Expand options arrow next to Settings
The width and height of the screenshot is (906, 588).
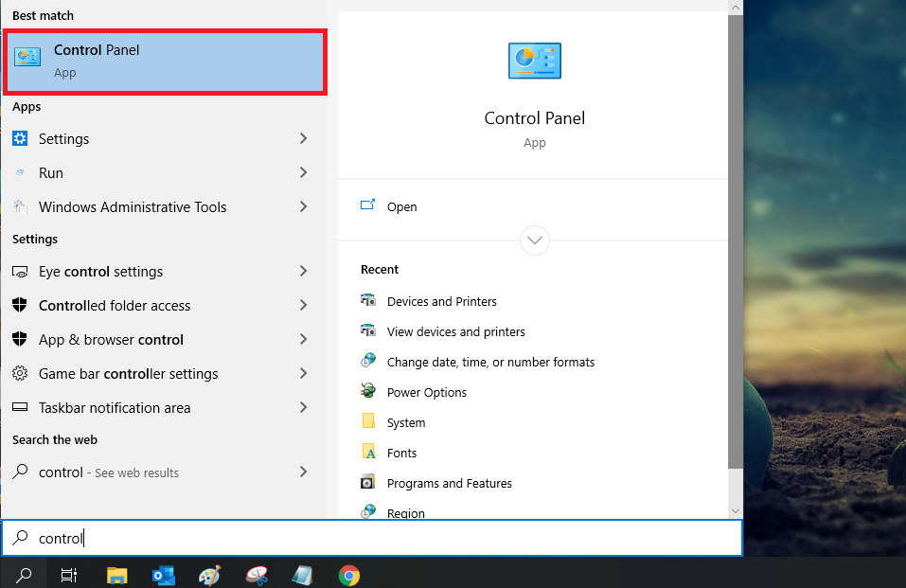[x=303, y=139]
